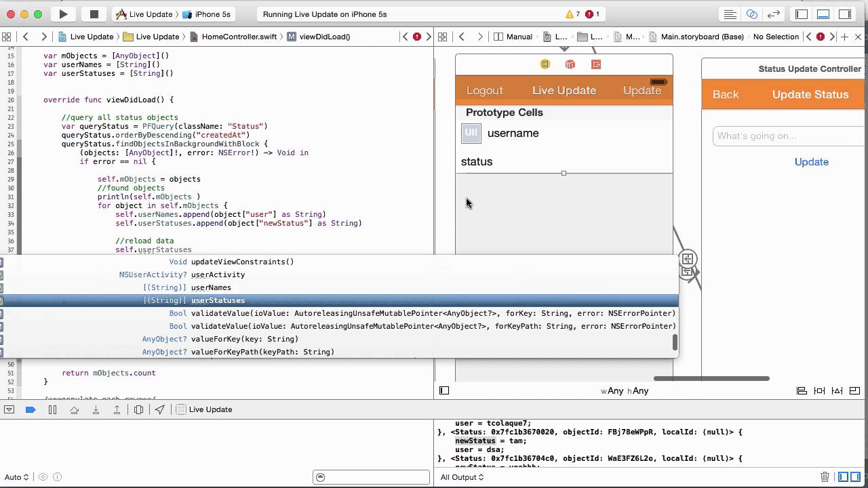The width and height of the screenshot is (868, 488).
Task: Click the View Controller yellow dock icon
Action: tap(545, 64)
